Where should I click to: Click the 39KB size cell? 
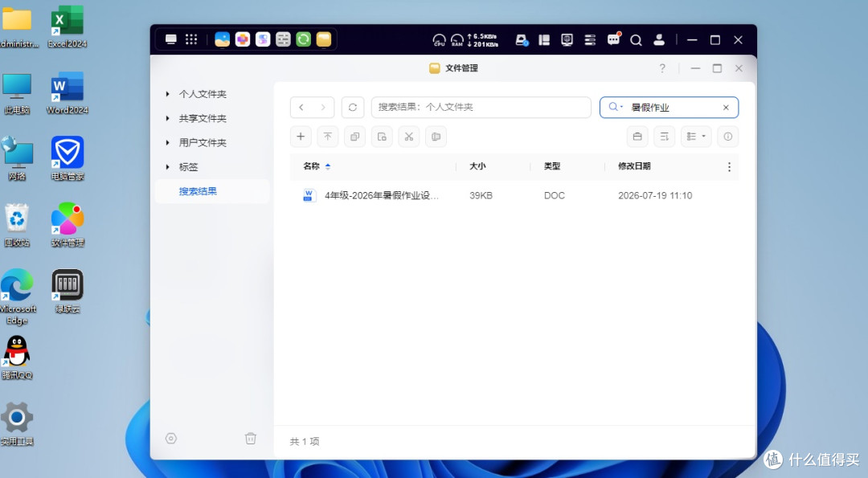(481, 195)
